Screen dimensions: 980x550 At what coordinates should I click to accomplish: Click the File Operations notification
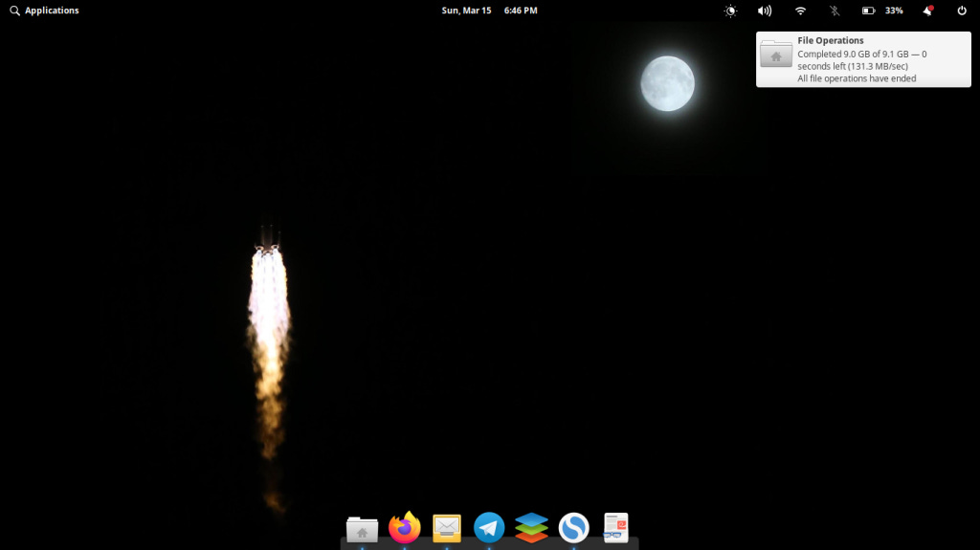[863, 59]
